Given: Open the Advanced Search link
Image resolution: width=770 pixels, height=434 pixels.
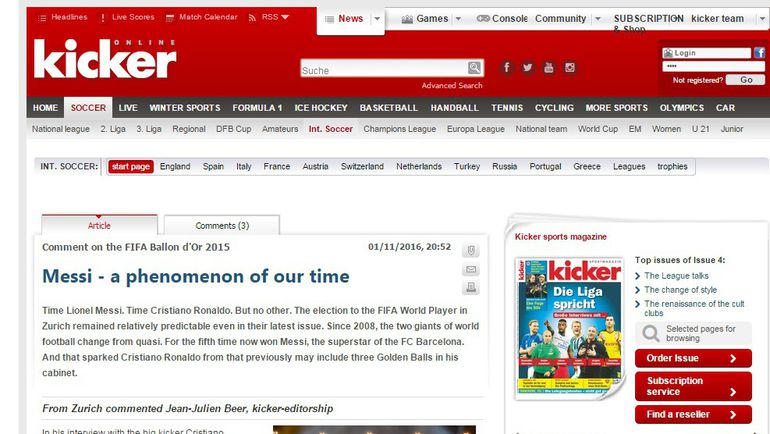Looking at the screenshot, I should coord(452,85).
